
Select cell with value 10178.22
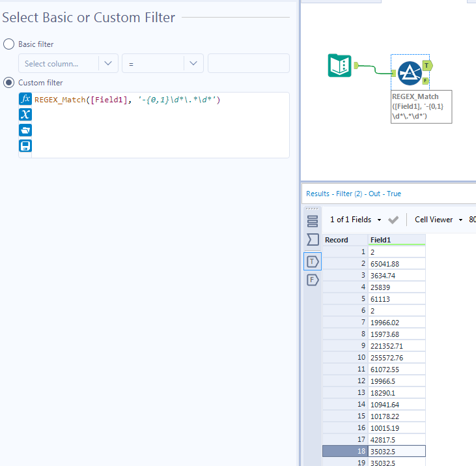click(x=397, y=416)
